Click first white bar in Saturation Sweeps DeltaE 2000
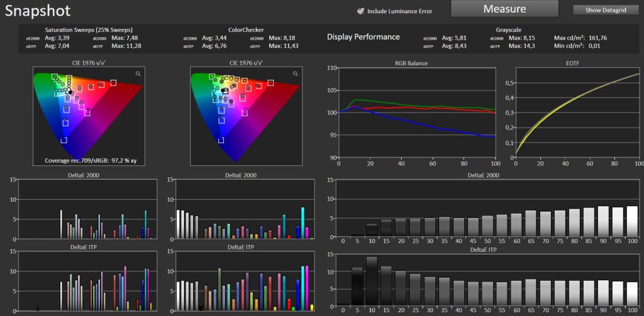Screen dimensions: 644x316 (61, 224)
